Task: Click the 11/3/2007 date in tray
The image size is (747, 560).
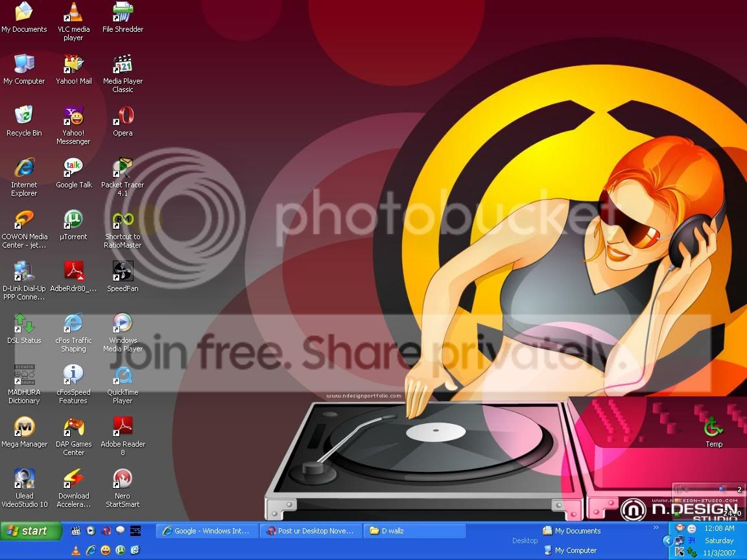Action: (719, 553)
